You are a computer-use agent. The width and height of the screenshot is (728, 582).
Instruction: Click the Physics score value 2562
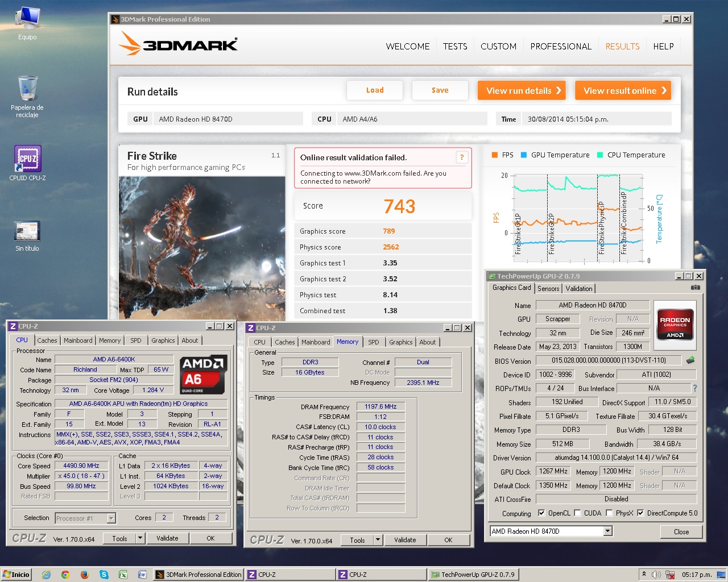coord(391,247)
